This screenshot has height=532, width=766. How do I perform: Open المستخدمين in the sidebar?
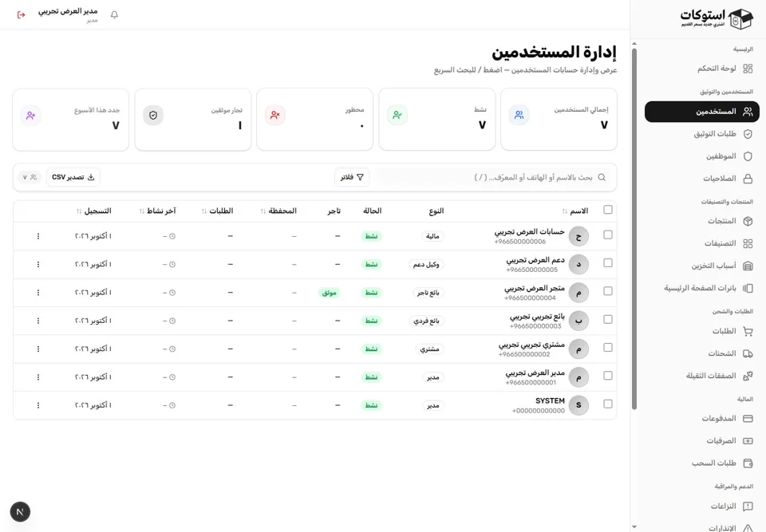[702, 112]
